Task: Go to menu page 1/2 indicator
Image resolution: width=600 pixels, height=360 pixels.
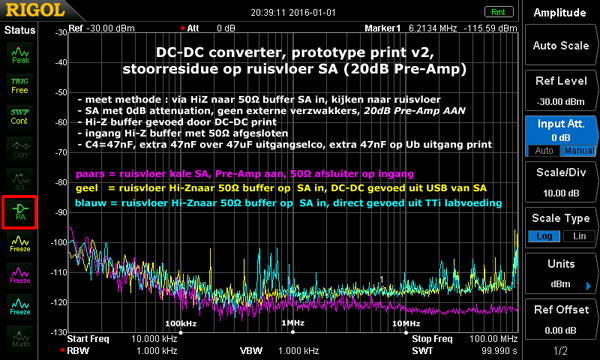Action: pyautogui.click(x=560, y=351)
